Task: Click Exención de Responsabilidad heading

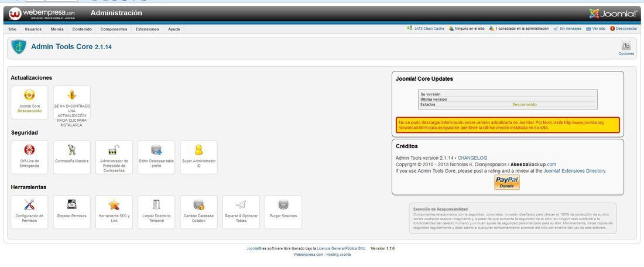Action: [440, 209]
